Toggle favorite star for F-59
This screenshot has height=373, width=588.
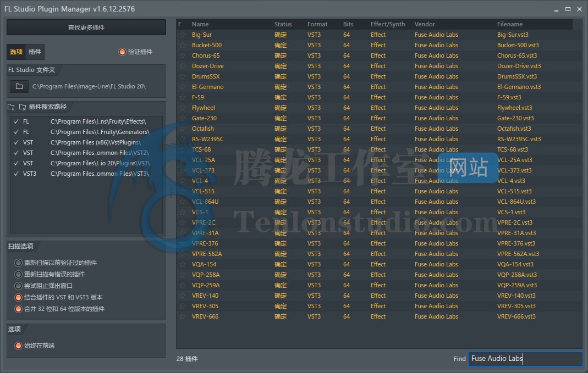(182, 97)
